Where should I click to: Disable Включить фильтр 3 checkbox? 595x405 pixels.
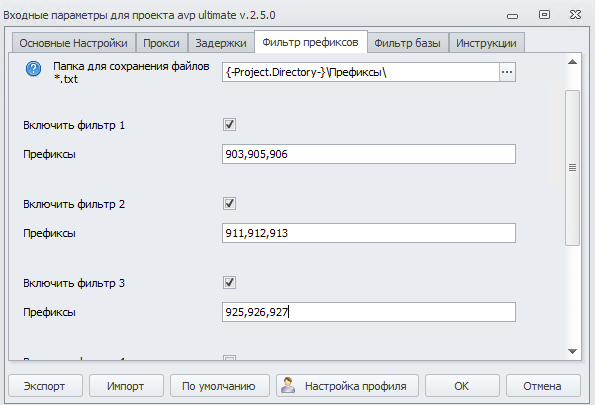(x=229, y=282)
